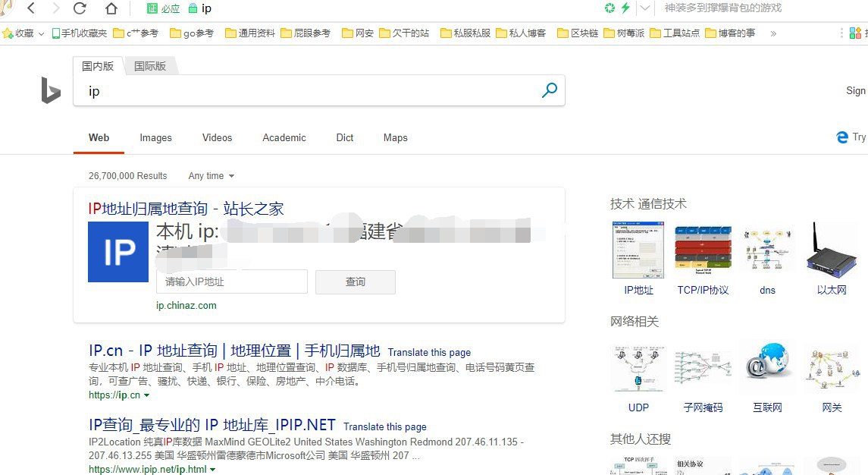
Task: Switch to the Academic tab
Action: (x=284, y=137)
